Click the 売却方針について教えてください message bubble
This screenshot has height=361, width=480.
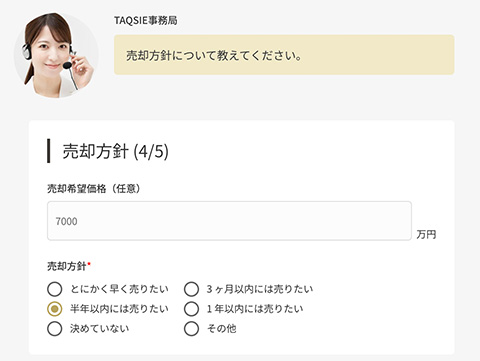coord(284,55)
